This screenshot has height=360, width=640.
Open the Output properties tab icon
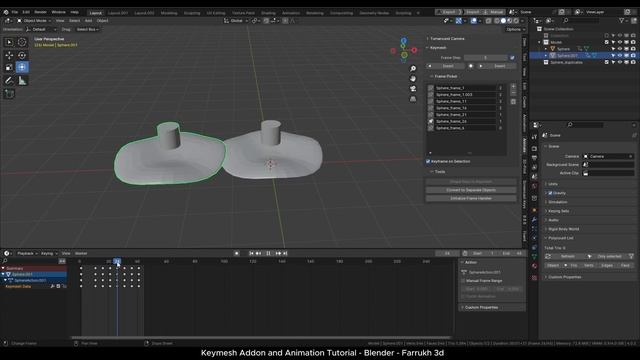coord(534,158)
